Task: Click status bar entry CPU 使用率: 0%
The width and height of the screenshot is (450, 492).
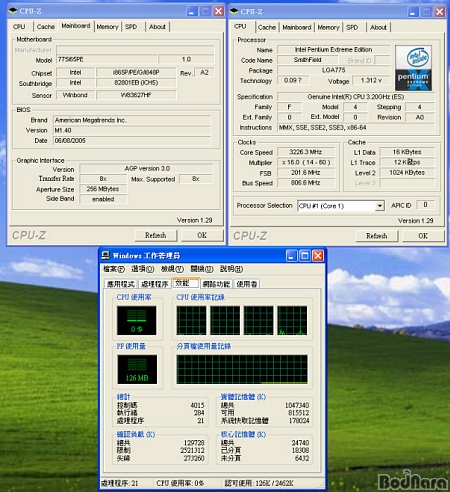Action: point(180,483)
